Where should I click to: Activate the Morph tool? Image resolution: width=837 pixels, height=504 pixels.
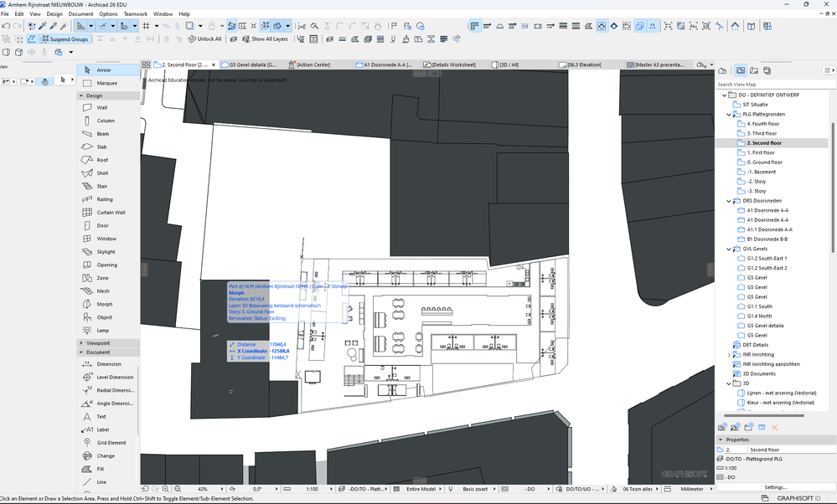pyautogui.click(x=103, y=305)
